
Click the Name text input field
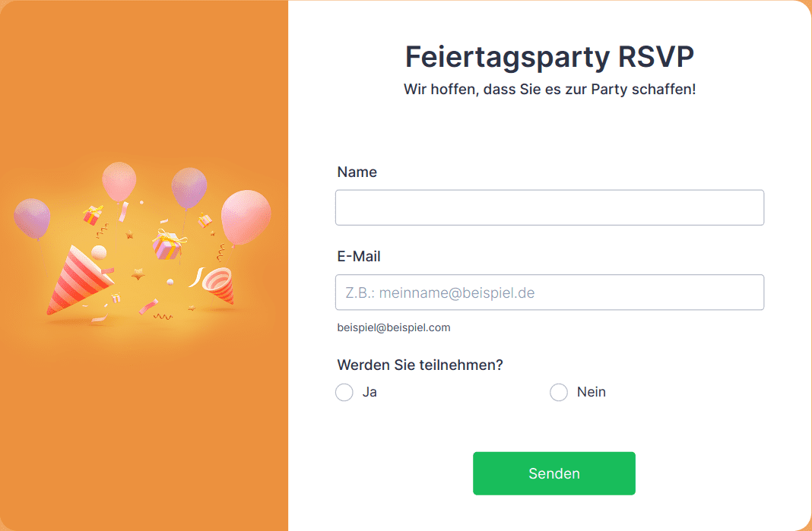[x=550, y=207]
